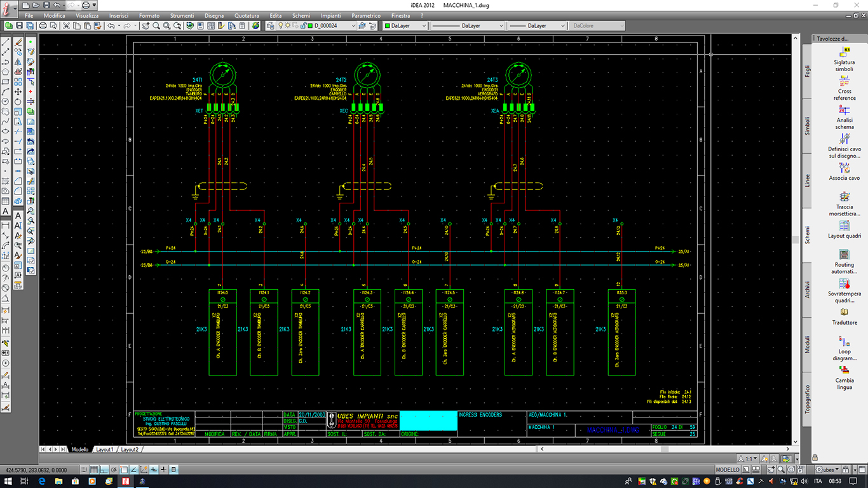Select the Zoom Window tool
Image resolution: width=868 pixels, height=488 pixels.
click(166, 25)
